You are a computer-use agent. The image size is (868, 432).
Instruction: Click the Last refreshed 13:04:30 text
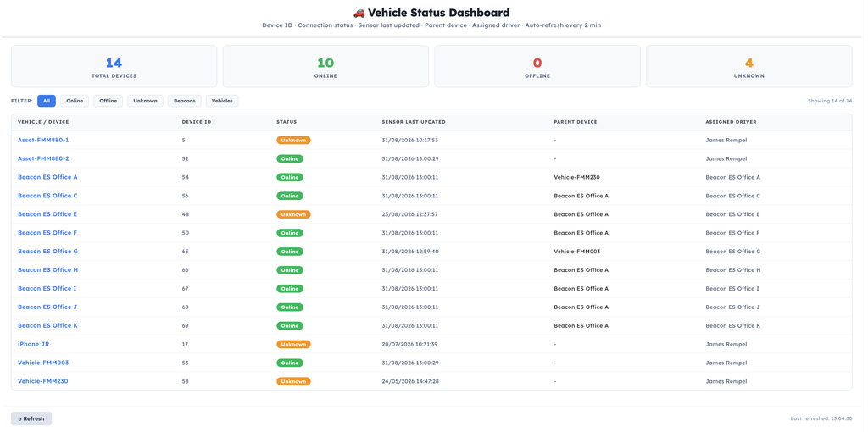click(821, 418)
